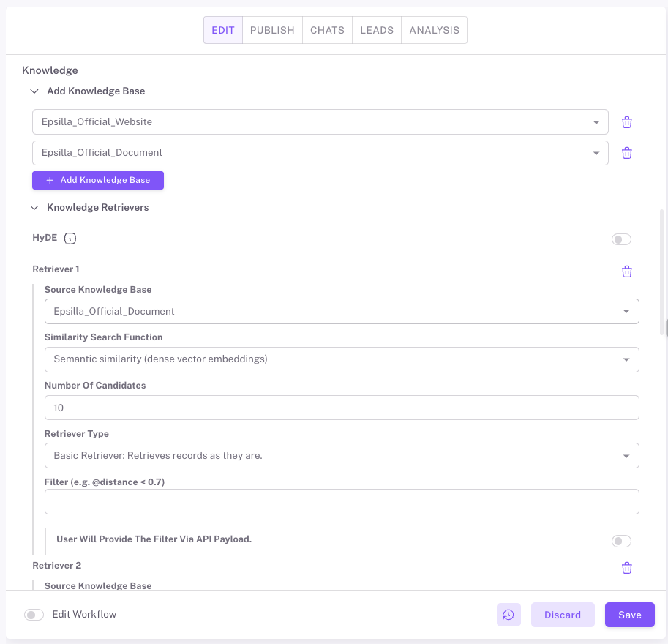
Task: Open the Similarity Search Function dropdown
Action: pyautogui.click(x=341, y=359)
